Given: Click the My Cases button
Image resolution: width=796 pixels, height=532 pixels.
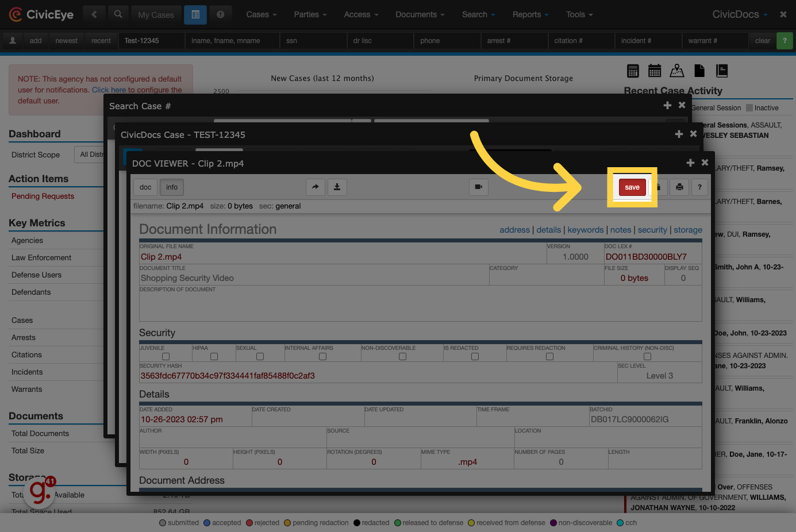Looking at the screenshot, I should point(156,15).
